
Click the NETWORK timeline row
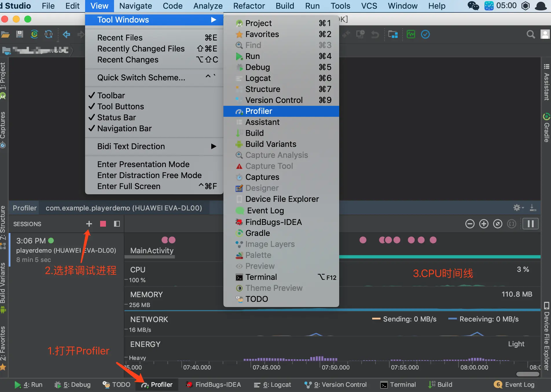[x=332, y=324]
